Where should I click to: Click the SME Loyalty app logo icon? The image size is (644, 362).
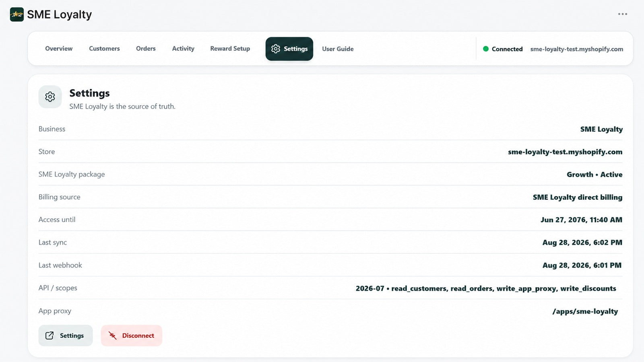pos(17,14)
